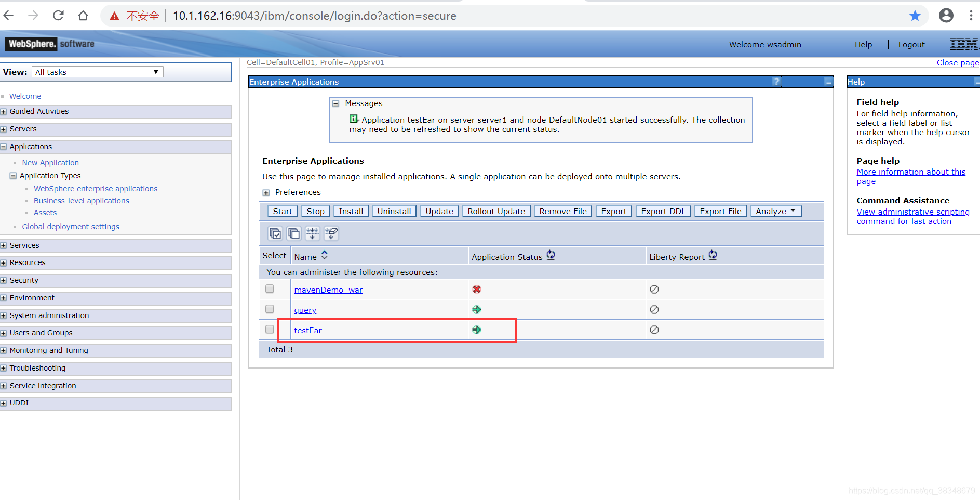Open Global deployment settings link

[x=71, y=227]
